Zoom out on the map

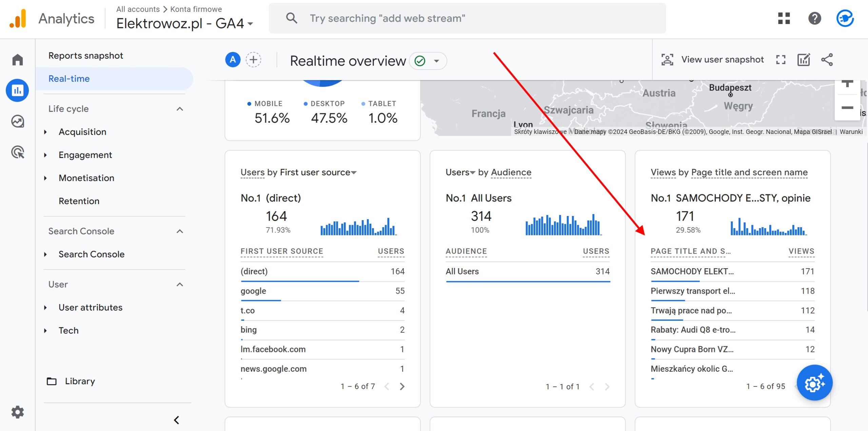coord(847,108)
